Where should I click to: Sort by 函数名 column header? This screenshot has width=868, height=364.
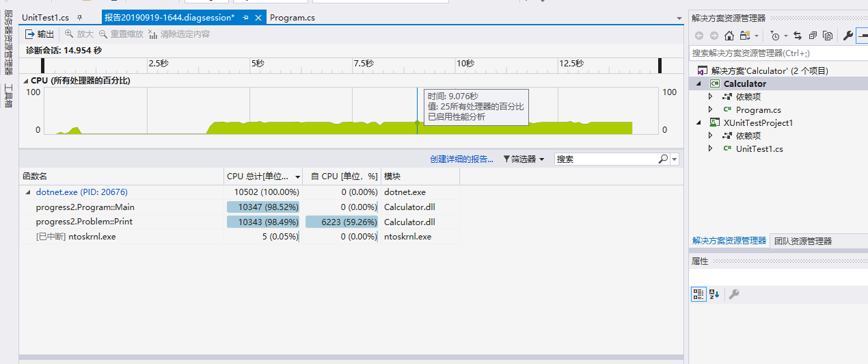click(122, 177)
